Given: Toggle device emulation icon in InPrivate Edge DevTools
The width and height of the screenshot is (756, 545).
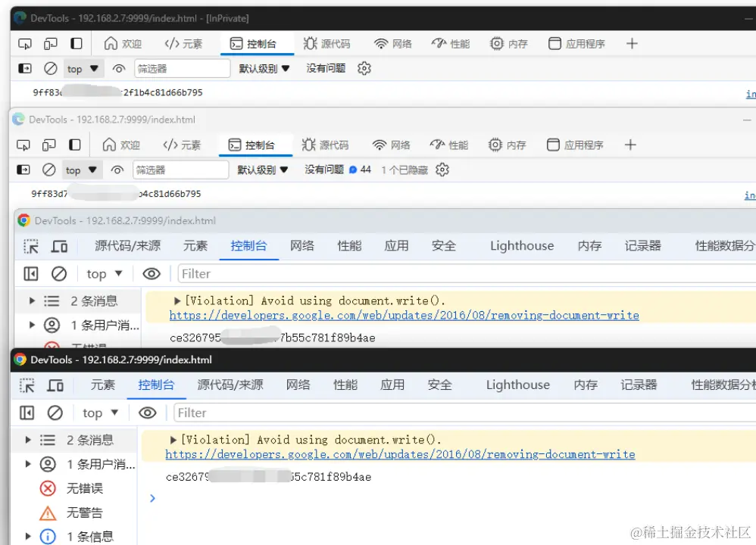Looking at the screenshot, I should pos(50,44).
